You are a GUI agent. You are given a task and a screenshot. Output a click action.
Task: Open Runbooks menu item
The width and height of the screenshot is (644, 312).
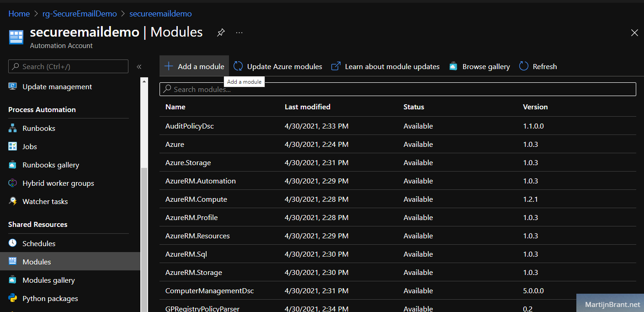70,128
